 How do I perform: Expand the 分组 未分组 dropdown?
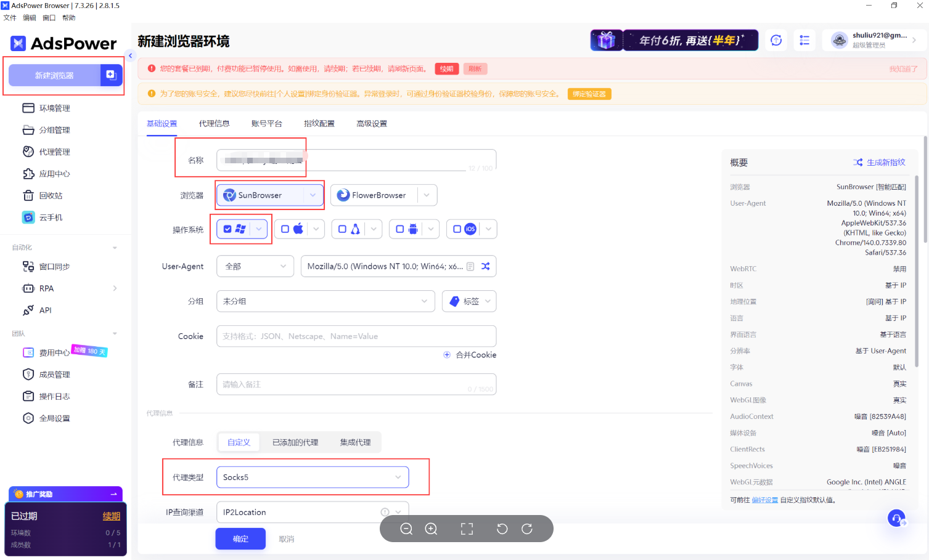pyautogui.click(x=325, y=301)
